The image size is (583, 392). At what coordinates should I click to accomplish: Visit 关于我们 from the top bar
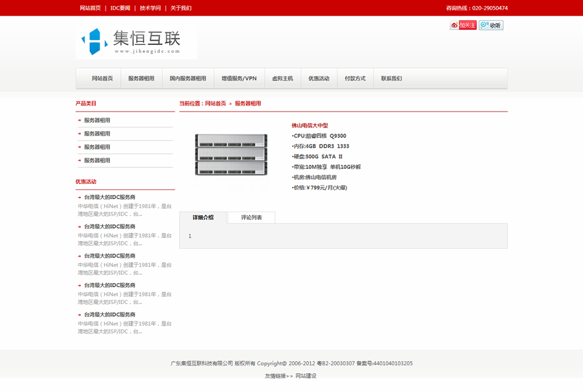pyautogui.click(x=180, y=8)
